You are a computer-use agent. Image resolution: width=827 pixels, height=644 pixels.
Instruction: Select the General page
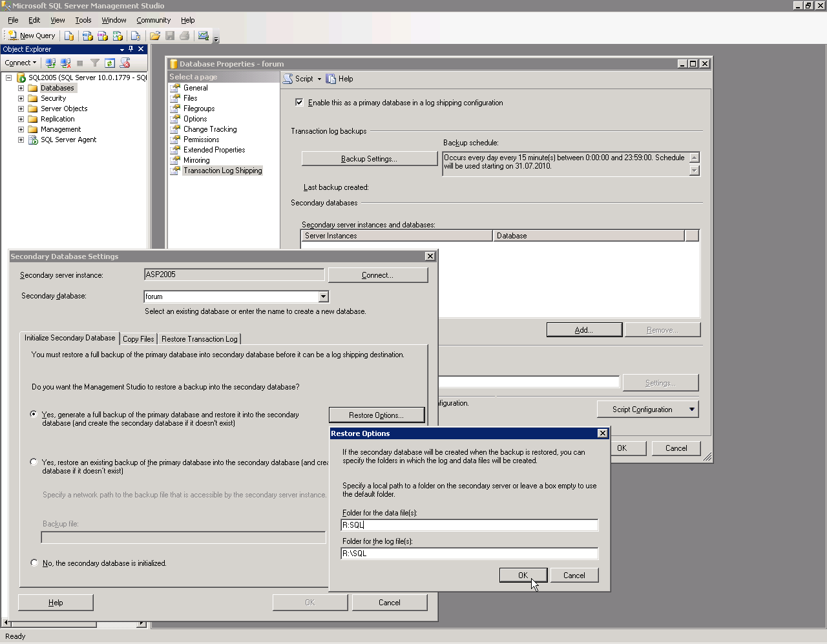point(195,88)
